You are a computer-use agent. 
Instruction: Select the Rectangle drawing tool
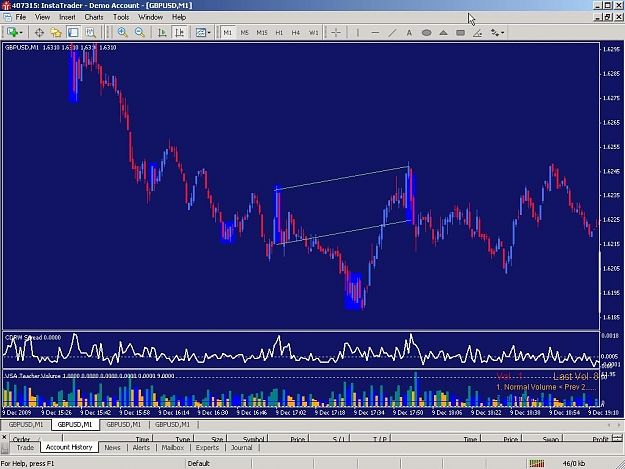[460, 33]
